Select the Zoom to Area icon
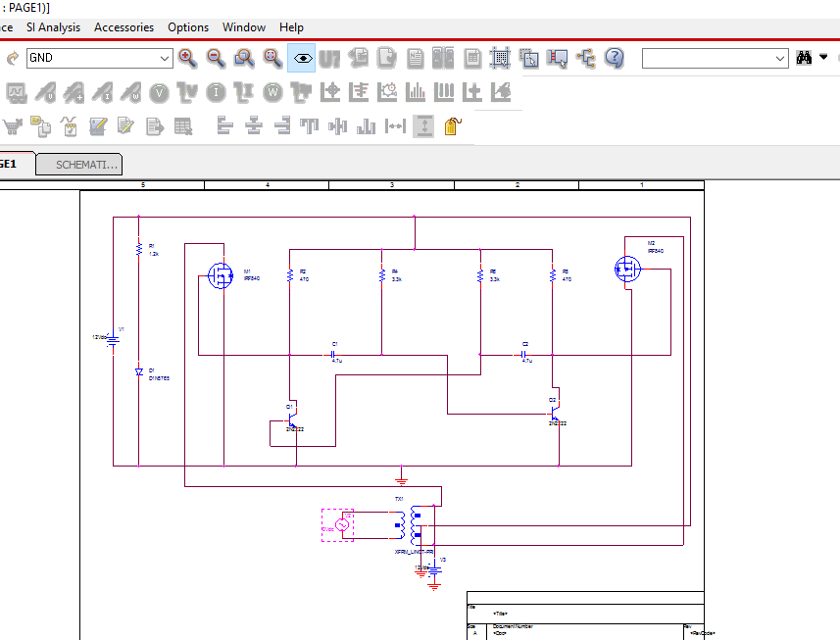Screen dimensions: 840x640 244,58
